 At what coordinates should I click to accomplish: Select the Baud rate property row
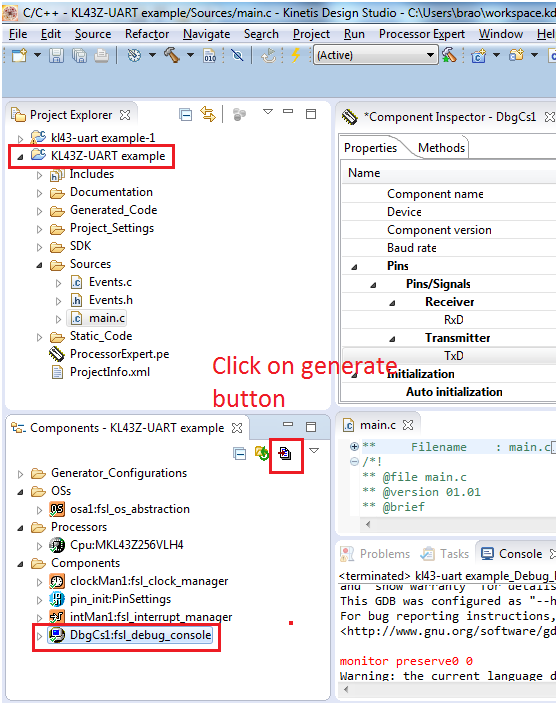449,248
